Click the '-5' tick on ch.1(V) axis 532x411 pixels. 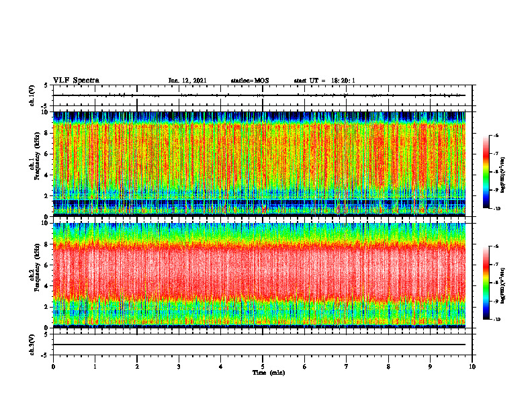(45, 106)
